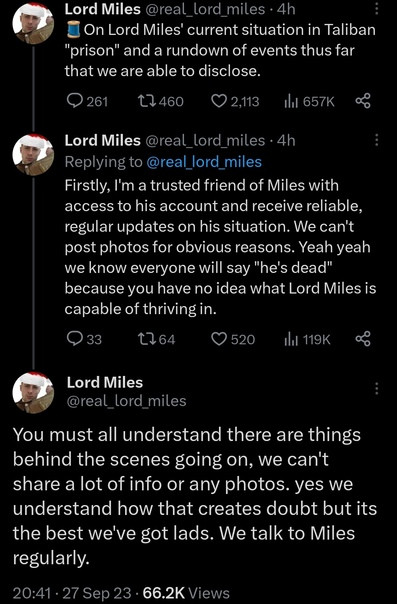
Task: Open Lord Miles name on main tweet
Action: click(x=105, y=383)
